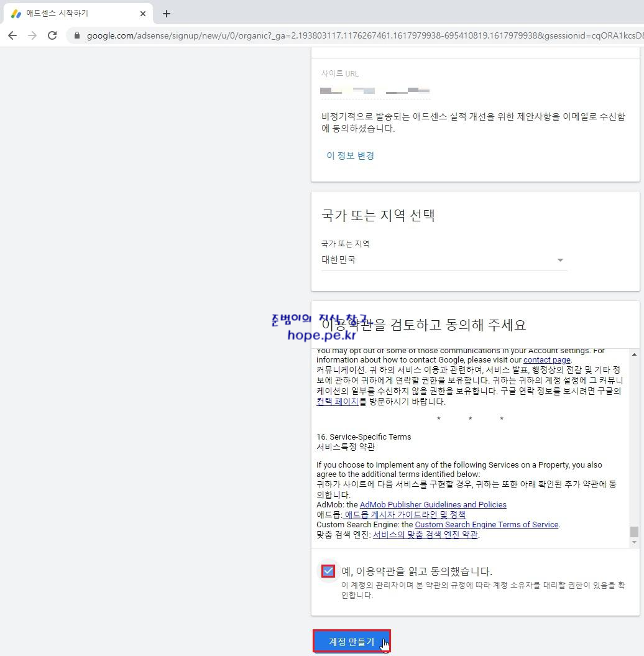Open the 서비스의 맞춤 검색 엔진 약관 link

[x=425, y=535]
